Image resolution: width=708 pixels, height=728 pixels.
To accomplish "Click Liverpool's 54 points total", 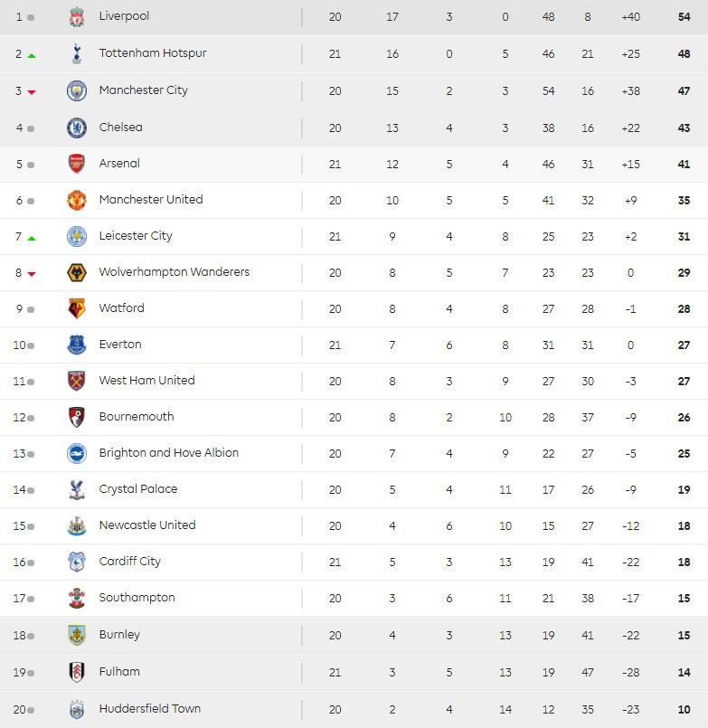I will pos(684,17).
